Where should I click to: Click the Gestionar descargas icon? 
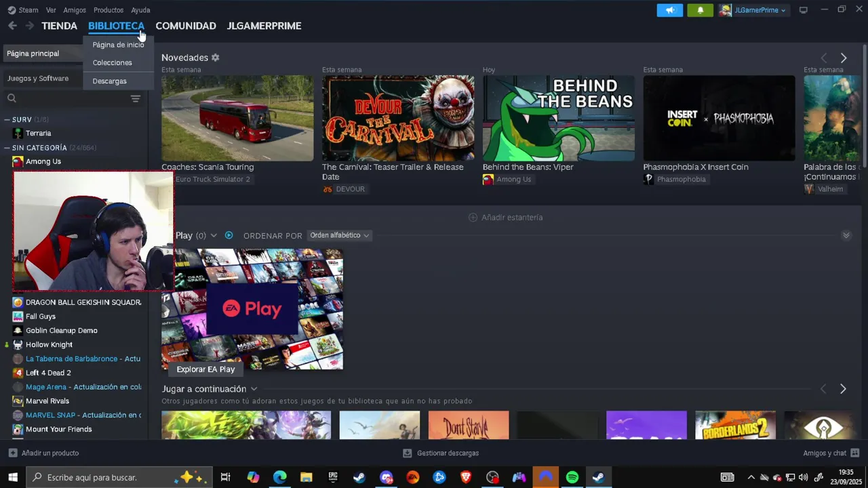(407, 453)
